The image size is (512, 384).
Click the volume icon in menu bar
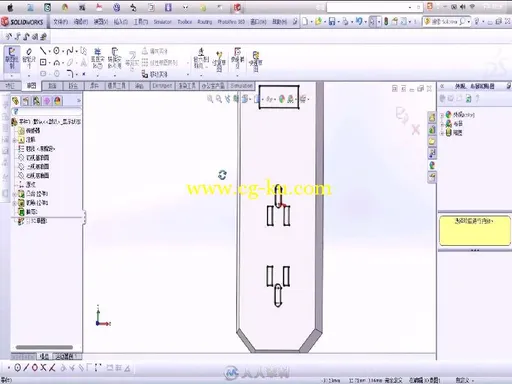click(x=463, y=7)
